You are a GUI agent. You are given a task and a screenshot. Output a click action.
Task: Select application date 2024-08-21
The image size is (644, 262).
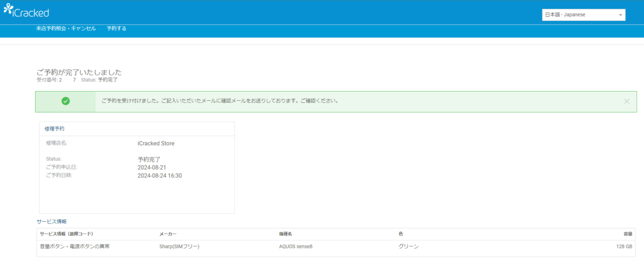(x=152, y=167)
